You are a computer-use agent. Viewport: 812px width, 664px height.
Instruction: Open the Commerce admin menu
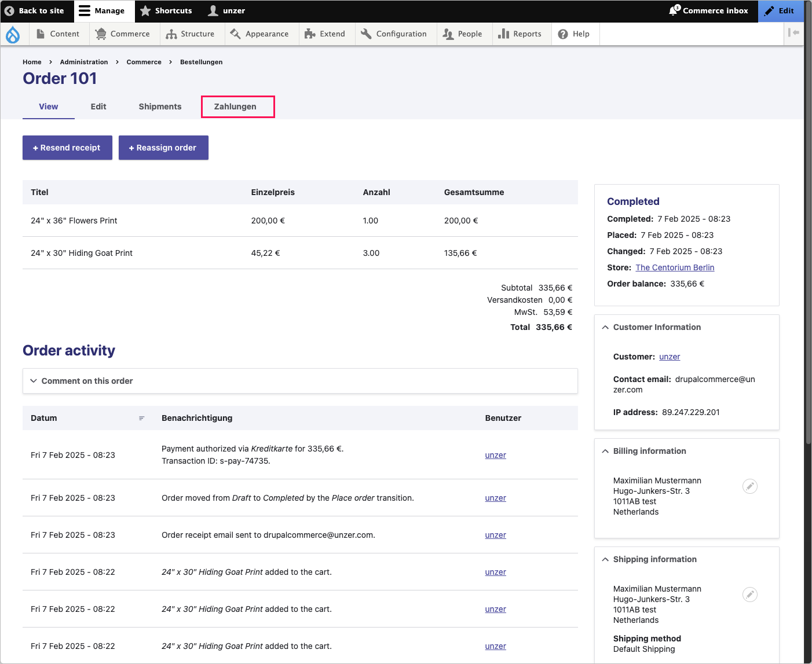pyautogui.click(x=123, y=34)
